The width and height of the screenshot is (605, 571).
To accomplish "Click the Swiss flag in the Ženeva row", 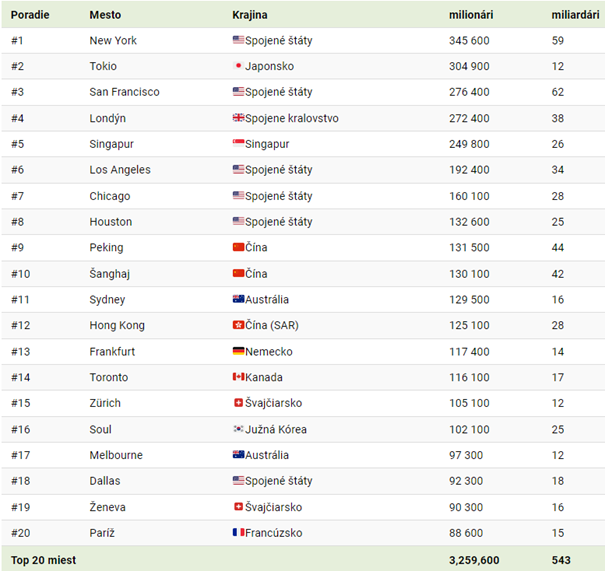I will pos(238,507).
